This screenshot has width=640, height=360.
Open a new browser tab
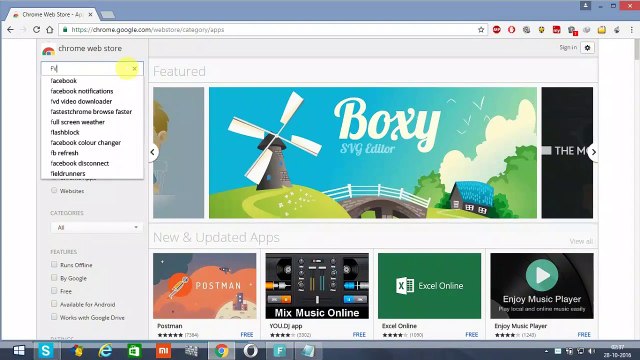(x=108, y=15)
